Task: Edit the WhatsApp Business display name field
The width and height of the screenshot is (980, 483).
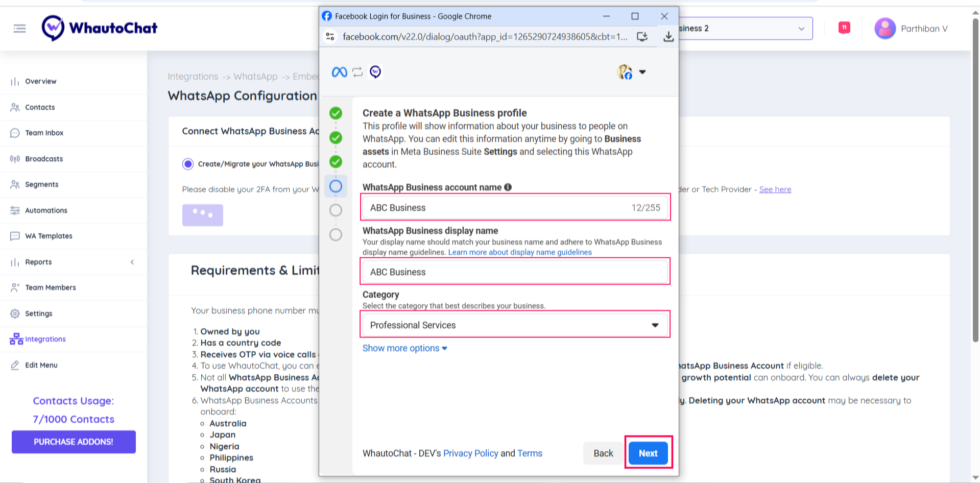Action: pyautogui.click(x=515, y=272)
